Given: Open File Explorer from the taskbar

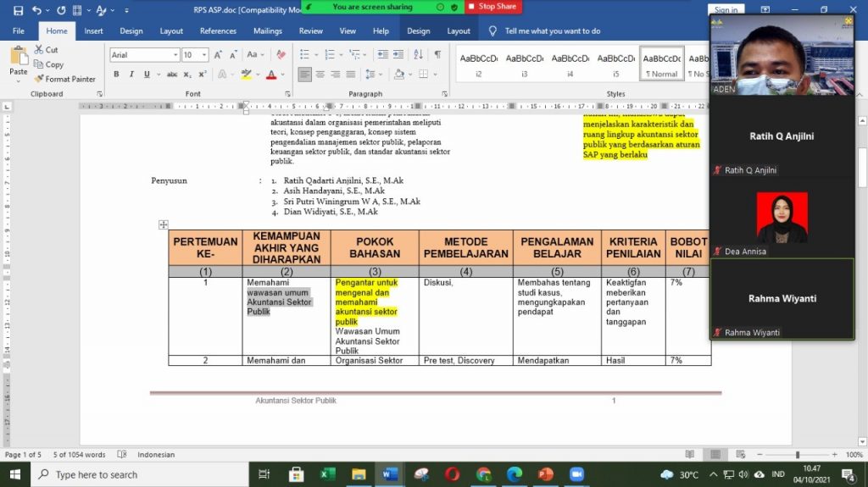Looking at the screenshot, I should 359,474.
